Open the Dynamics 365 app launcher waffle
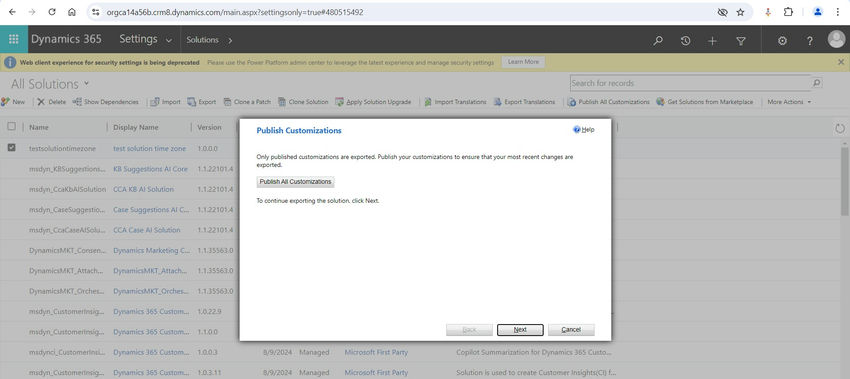Screen dimensions: 850x379 click(x=14, y=40)
